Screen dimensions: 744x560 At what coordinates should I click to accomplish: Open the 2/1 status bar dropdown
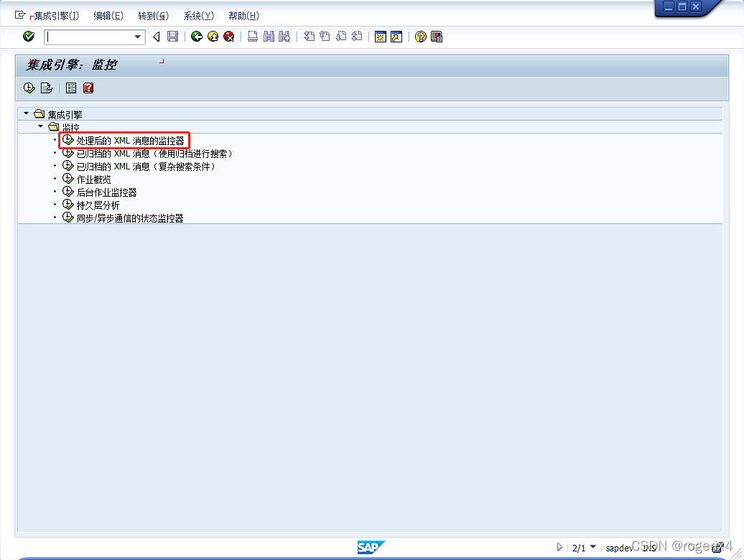(592, 547)
